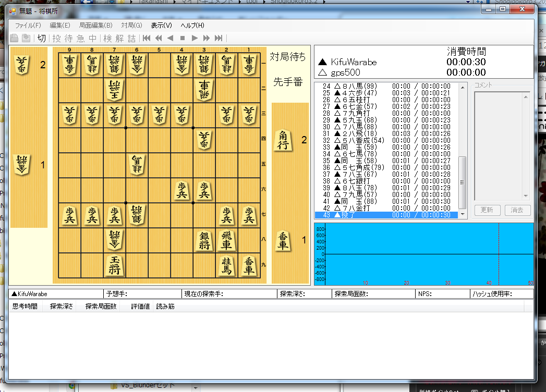Image resolution: width=546 pixels, height=392 pixels.
Task: Jump to the last move
Action: point(219,38)
